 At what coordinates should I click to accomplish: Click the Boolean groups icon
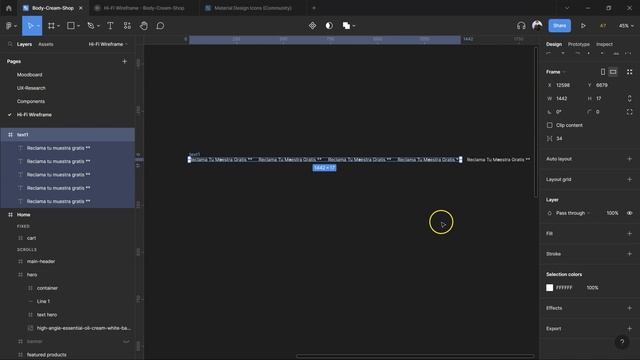(x=346, y=26)
